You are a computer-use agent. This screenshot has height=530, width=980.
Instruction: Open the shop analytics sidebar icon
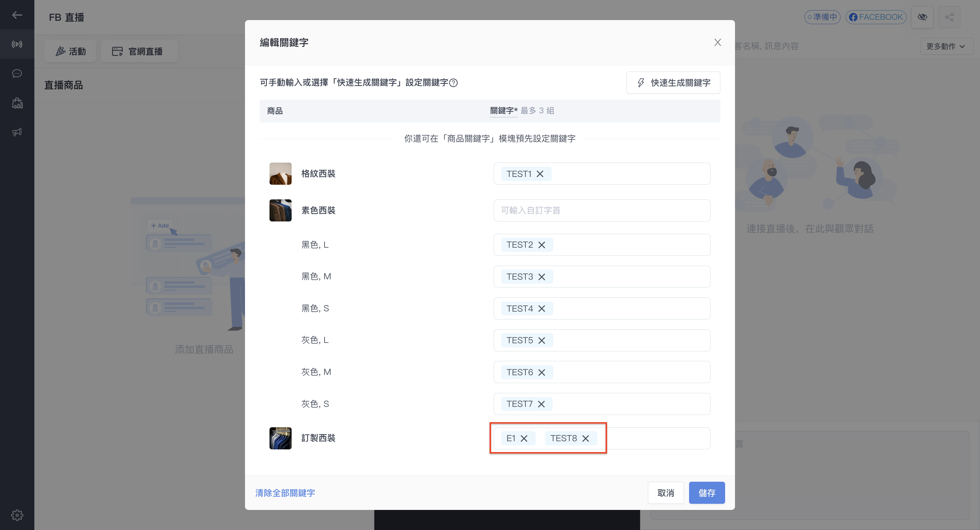[17, 103]
